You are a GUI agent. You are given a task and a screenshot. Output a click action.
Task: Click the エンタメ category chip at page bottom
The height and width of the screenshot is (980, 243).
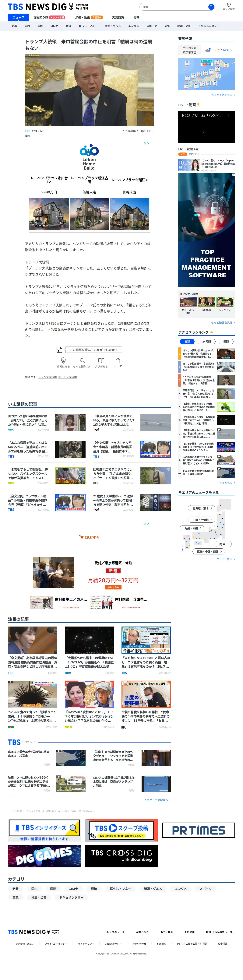181,889
